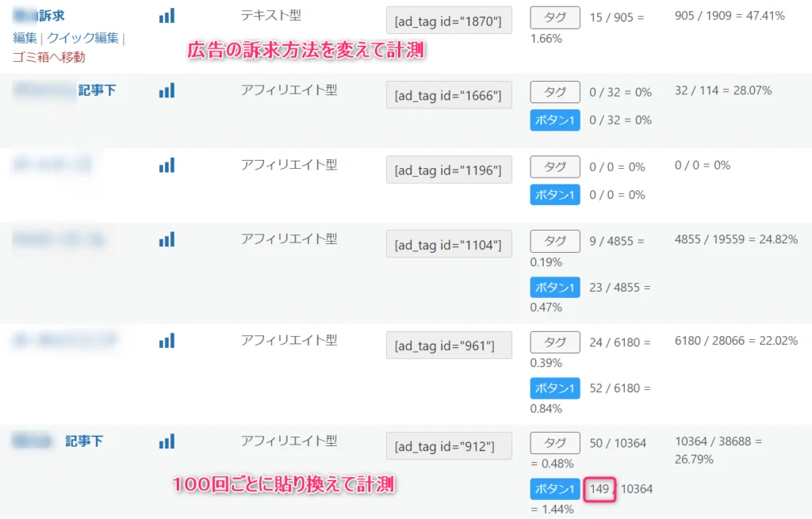Click ボタン1 in the ad 912 row
This screenshot has height=519, width=812.
click(x=554, y=489)
